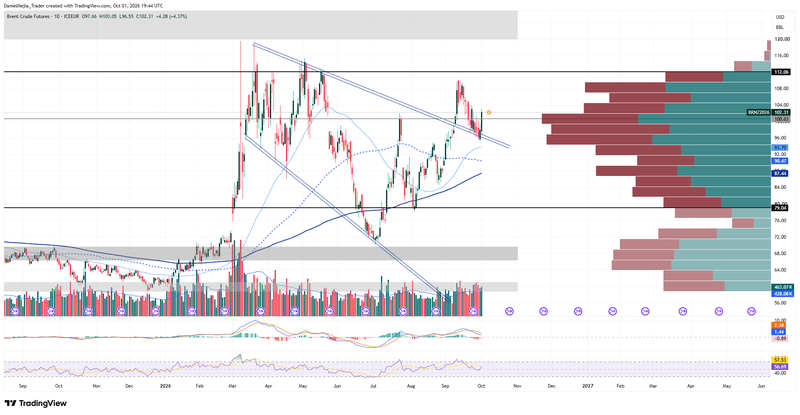This screenshot has height=415, width=800.
Task: Click the USD currency label
Action: (780, 17)
